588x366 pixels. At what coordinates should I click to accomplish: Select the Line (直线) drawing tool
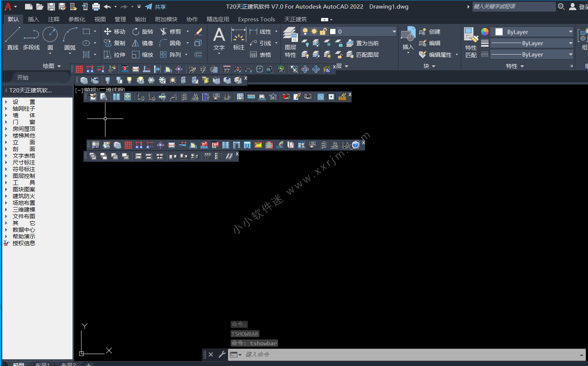click(13, 39)
